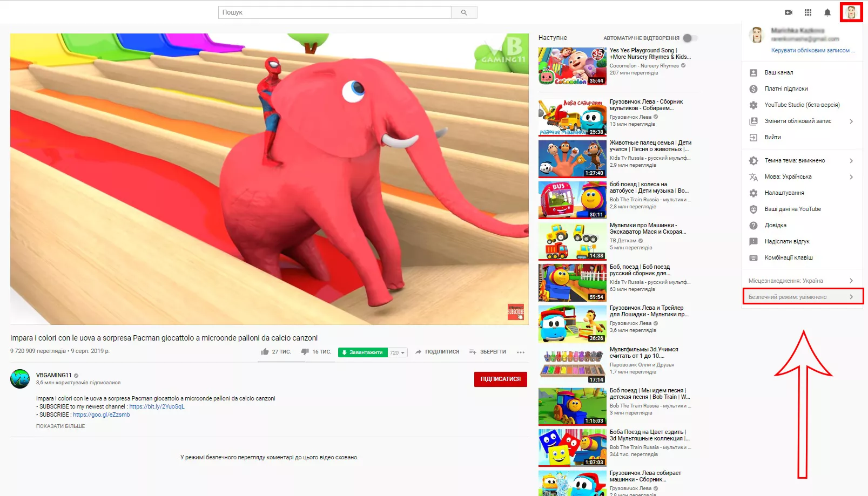Dislike the video with thumbs down

(x=305, y=352)
